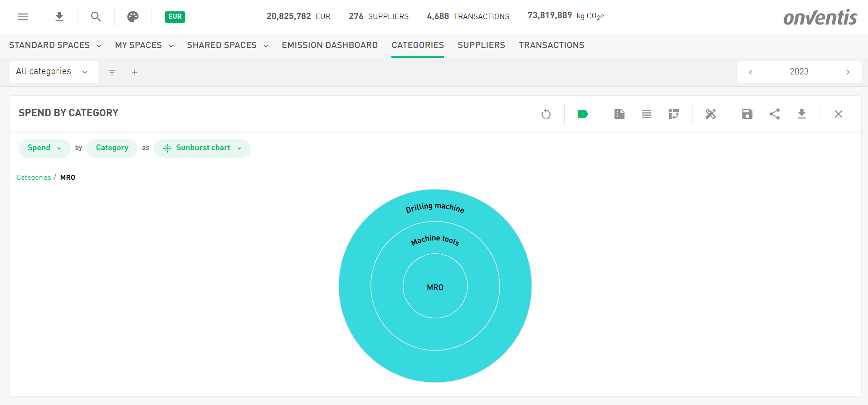The image size is (868, 405).
Task: Save the Spend by Category chart
Action: [747, 114]
